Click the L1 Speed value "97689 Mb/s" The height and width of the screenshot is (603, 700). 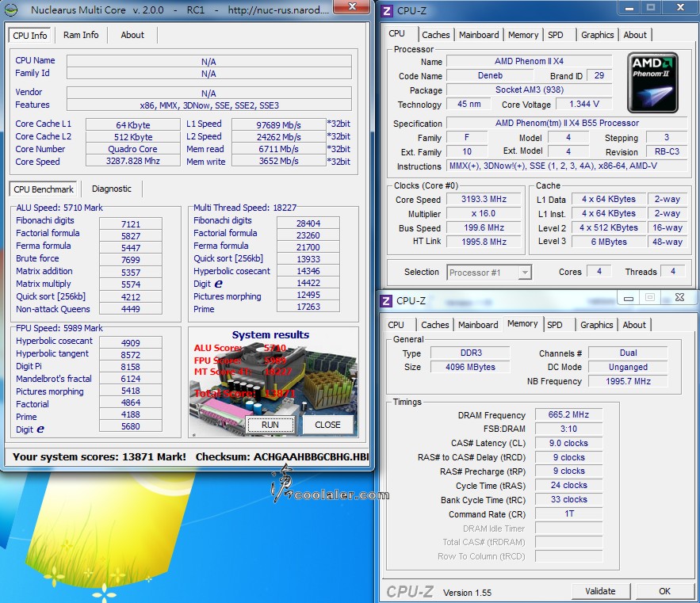coord(278,125)
